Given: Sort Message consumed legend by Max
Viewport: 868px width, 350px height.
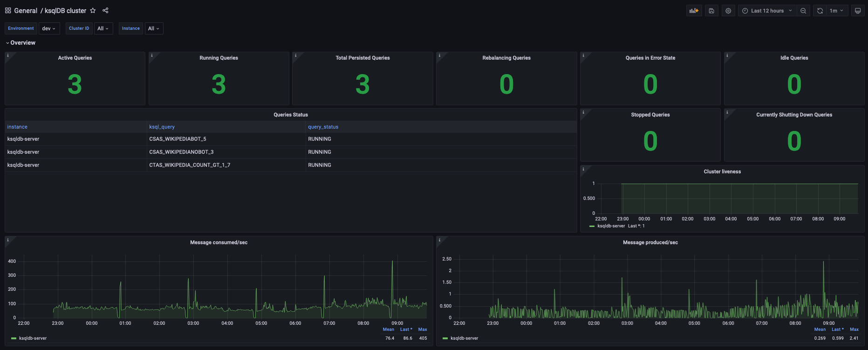Looking at the screenshot, I should pyautogui.click(x=423, y=329).
